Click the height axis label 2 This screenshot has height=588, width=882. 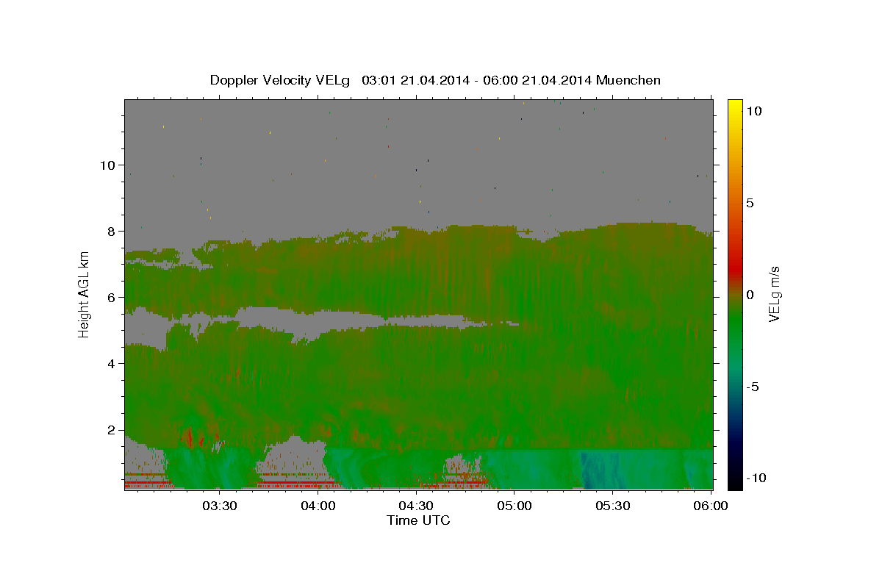[111, 430]
